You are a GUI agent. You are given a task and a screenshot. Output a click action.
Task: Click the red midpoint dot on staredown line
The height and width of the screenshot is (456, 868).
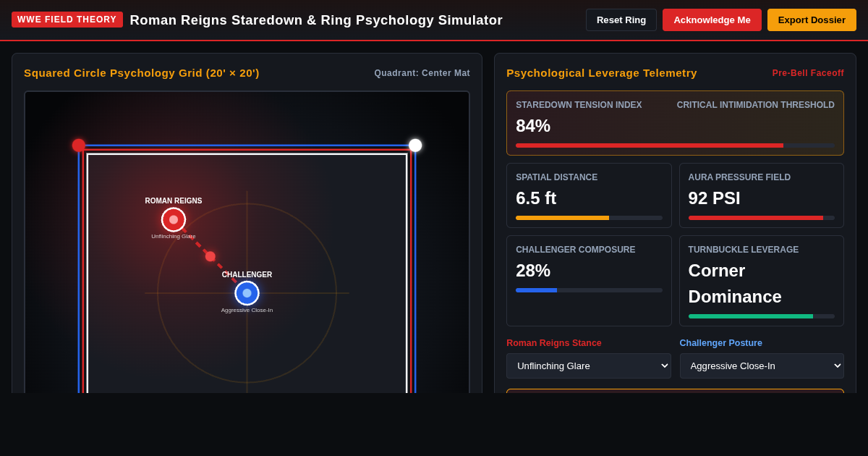pos(210,256)
